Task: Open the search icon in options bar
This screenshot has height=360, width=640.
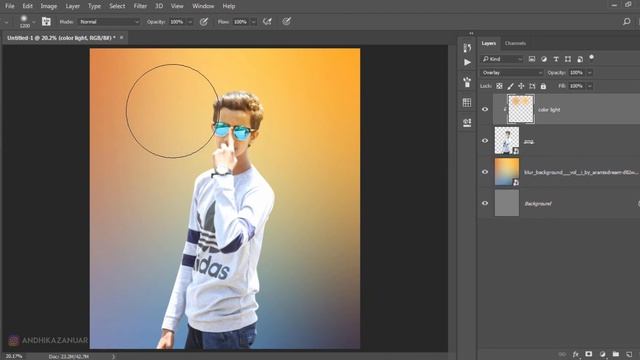Action: coord(627,22)
